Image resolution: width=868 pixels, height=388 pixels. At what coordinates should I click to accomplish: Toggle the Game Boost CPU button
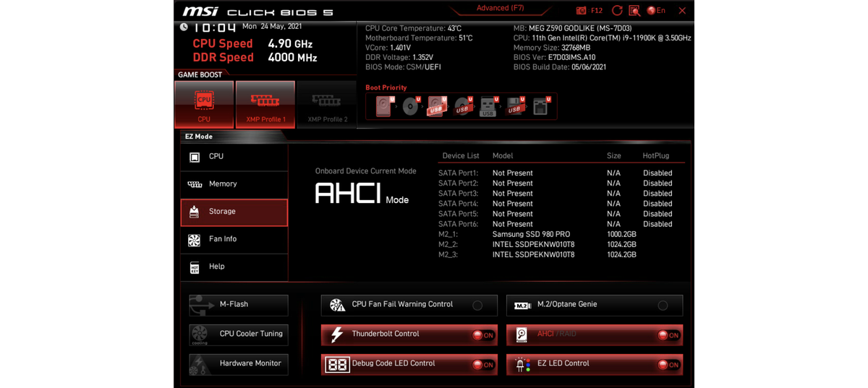click(x=204, y=105)
